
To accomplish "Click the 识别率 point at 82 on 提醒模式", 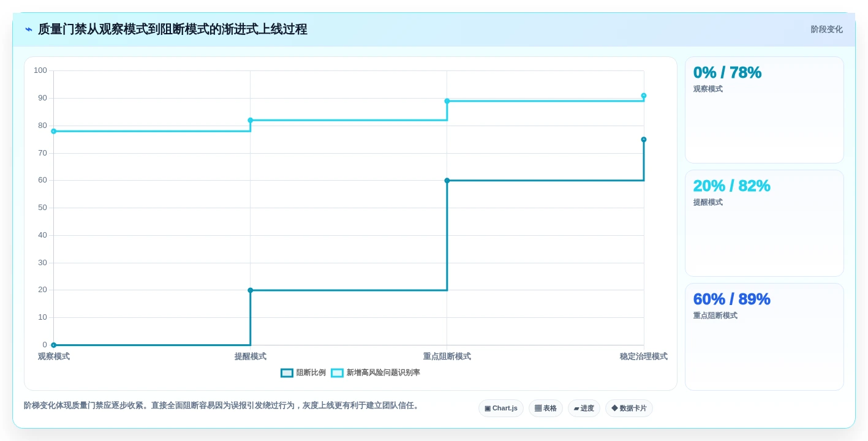I will 251,121.
